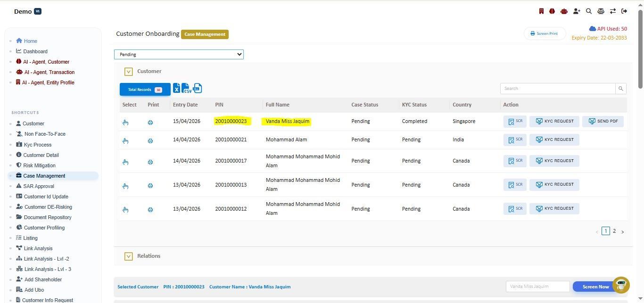Click SCR button for PIN 20010000017
Image resolution: width=644 pixels, height=303 pixels.
tap(515, 161)
